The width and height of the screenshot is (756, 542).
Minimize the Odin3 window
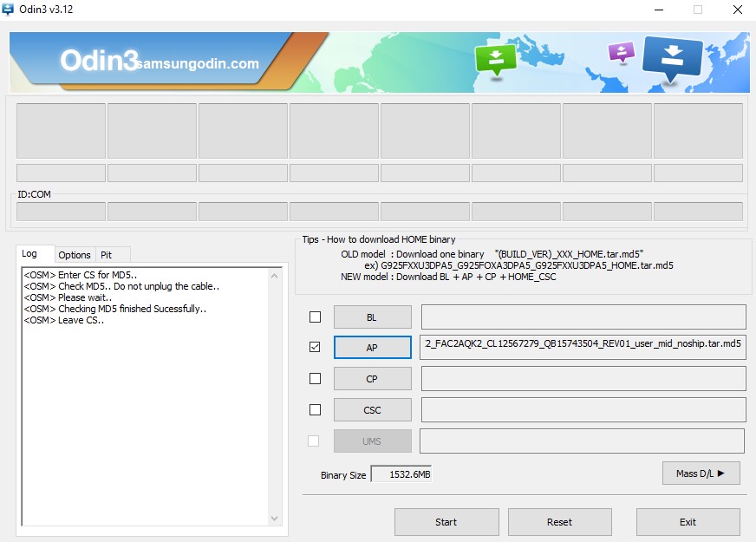click(659, 10)
